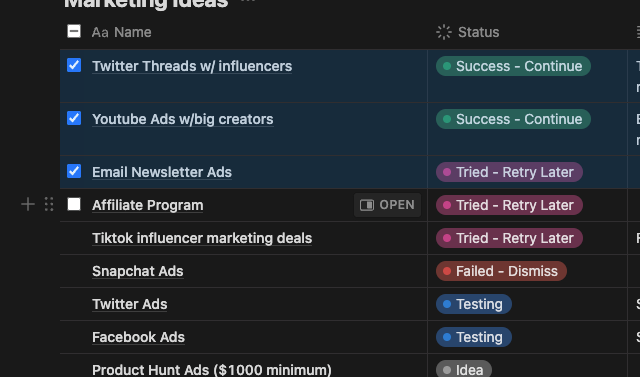Uncheck the Email Newsletter Ads checkbox
640x377 pixels.
pyautogui.click(x=74, y=171)
